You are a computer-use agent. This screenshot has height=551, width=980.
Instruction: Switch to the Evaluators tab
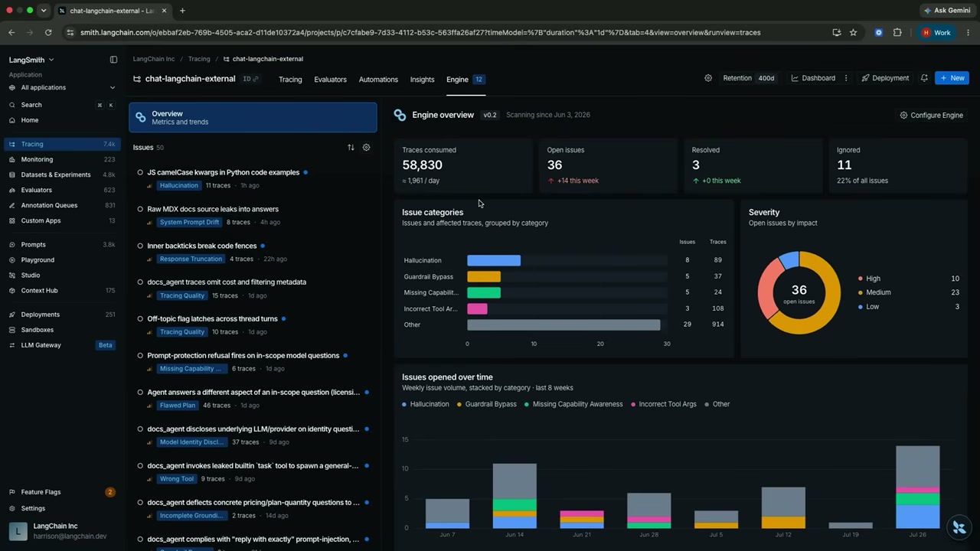click(330, 80)
